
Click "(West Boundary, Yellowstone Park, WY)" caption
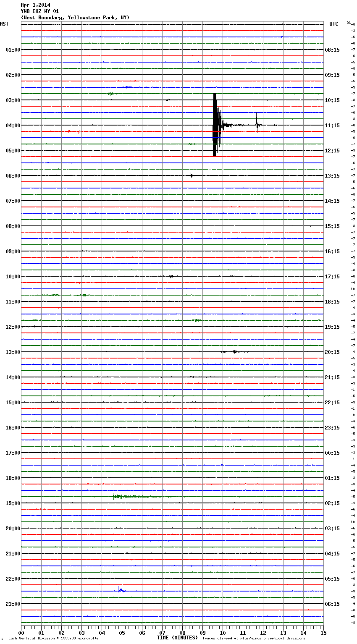75,18
